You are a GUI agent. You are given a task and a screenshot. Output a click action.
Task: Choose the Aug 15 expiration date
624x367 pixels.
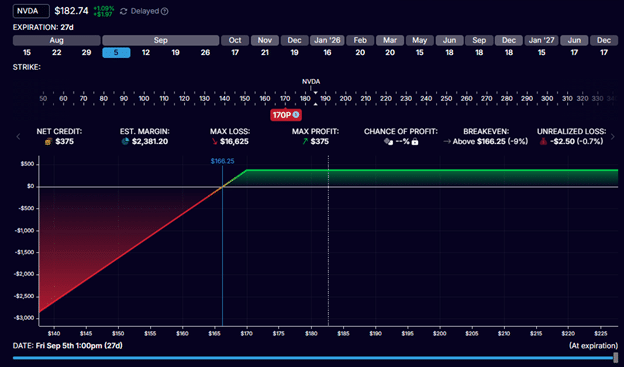coord(27,53)
